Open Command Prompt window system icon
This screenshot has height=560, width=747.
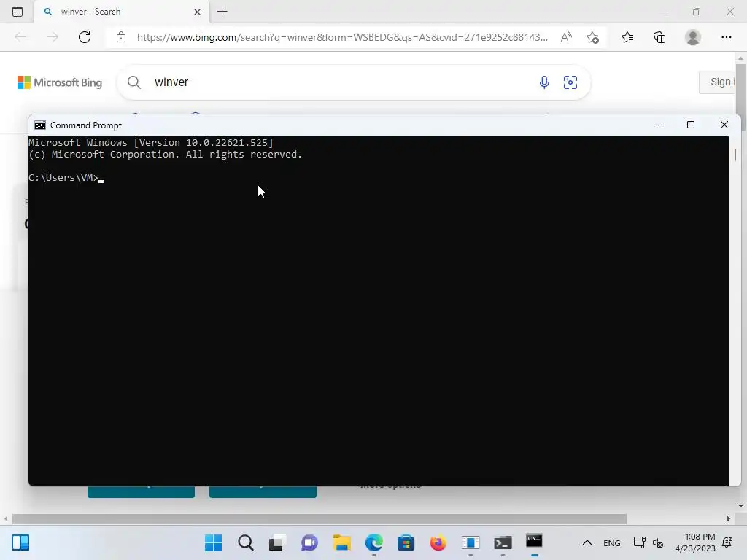tap(40, 125)
